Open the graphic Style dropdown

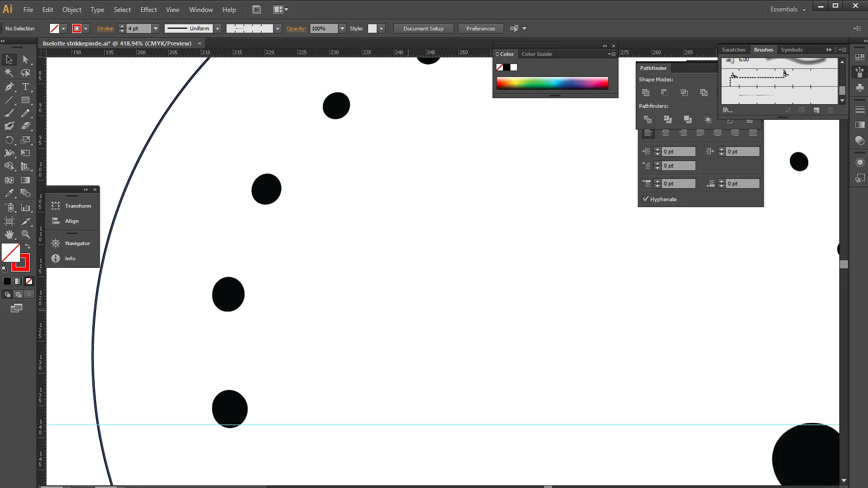(x=381, y=28)
